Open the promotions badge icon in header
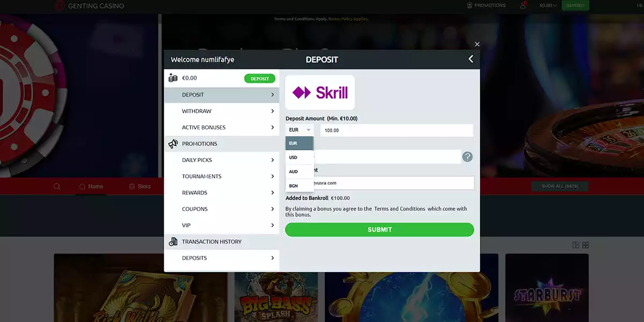 point(470,5)
